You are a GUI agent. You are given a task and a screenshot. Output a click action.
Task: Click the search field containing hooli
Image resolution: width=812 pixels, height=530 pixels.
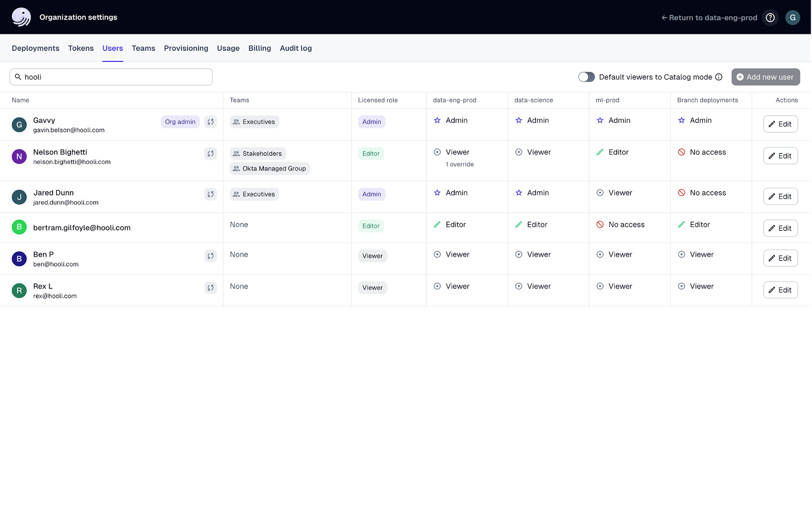click(x=111, y=77)
